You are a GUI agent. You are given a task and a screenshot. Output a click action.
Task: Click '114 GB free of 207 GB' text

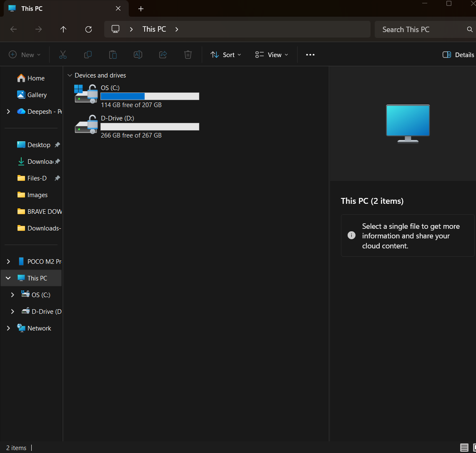(131, 105)
